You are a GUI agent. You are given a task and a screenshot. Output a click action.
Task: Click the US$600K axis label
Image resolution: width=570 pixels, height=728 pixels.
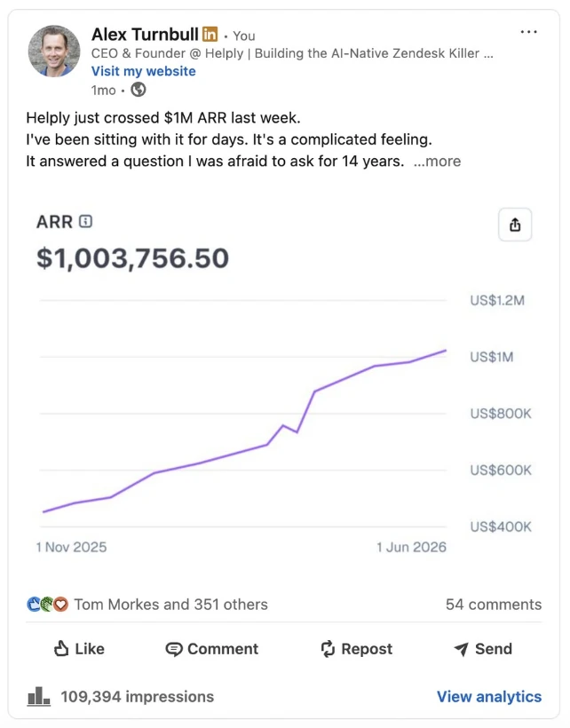click(x=501, y=470)
